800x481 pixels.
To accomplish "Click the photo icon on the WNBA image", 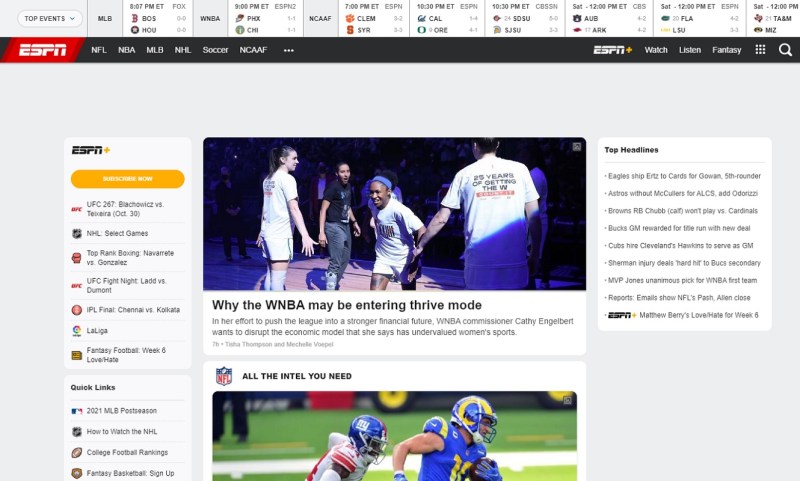I will [x=577, y=147].
